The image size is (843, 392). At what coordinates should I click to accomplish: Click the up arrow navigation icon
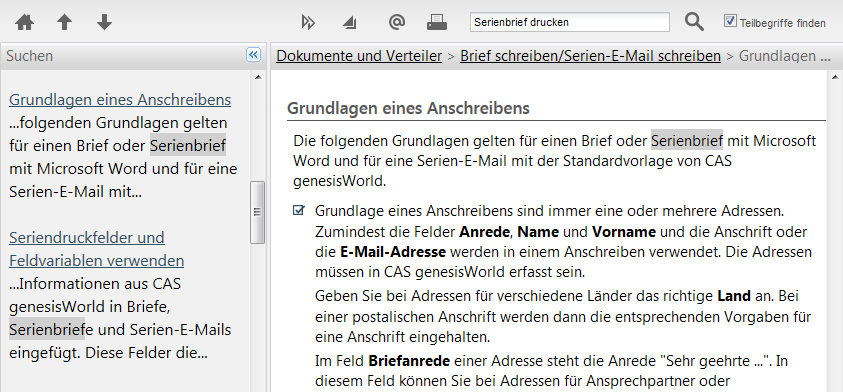click(x=65, y=23)
